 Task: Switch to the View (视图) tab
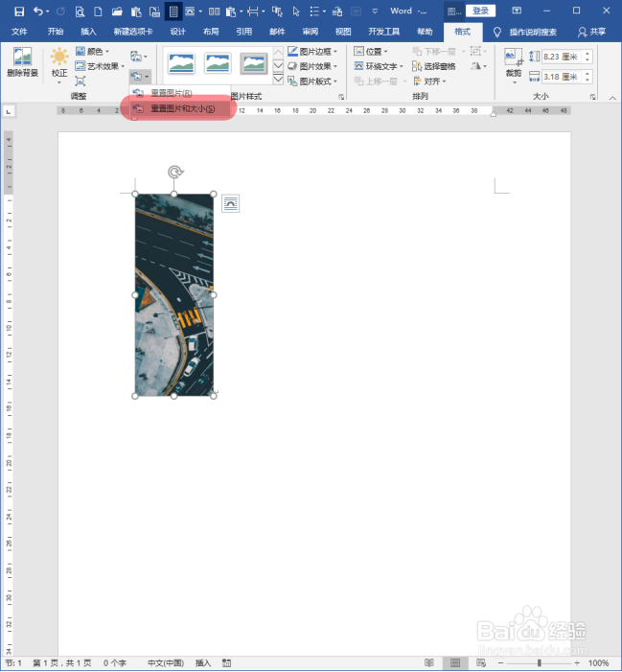pos(343,32)
